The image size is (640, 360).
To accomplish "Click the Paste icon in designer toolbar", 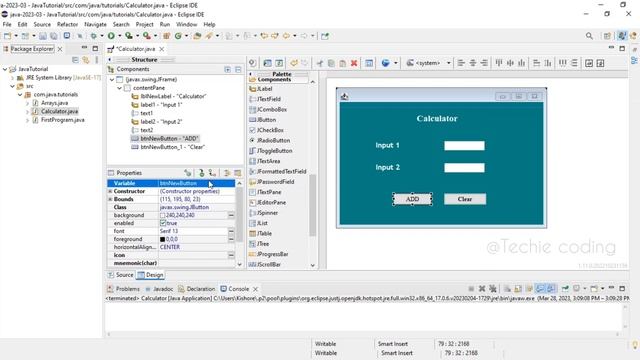I will coord(342,63).
